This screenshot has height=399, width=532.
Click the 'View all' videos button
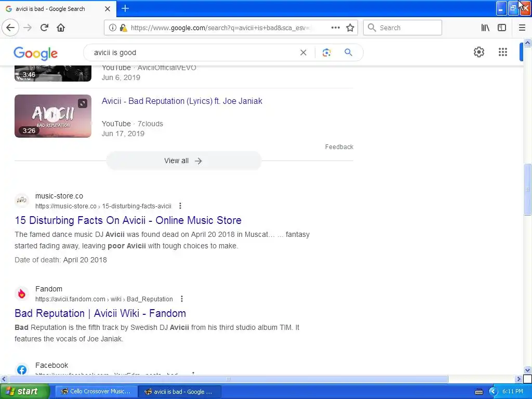tap(183, 161)
